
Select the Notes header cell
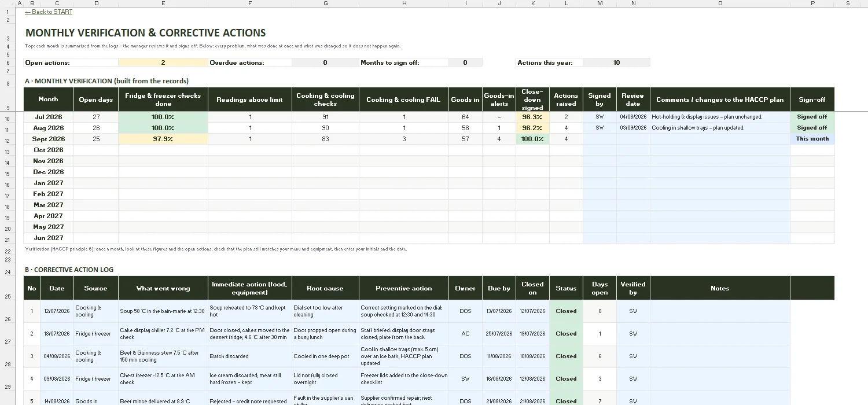coord(720,288)
